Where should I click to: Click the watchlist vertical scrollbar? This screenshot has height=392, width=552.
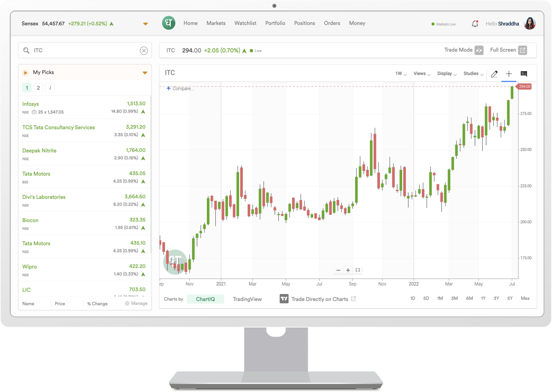point(151,174)
